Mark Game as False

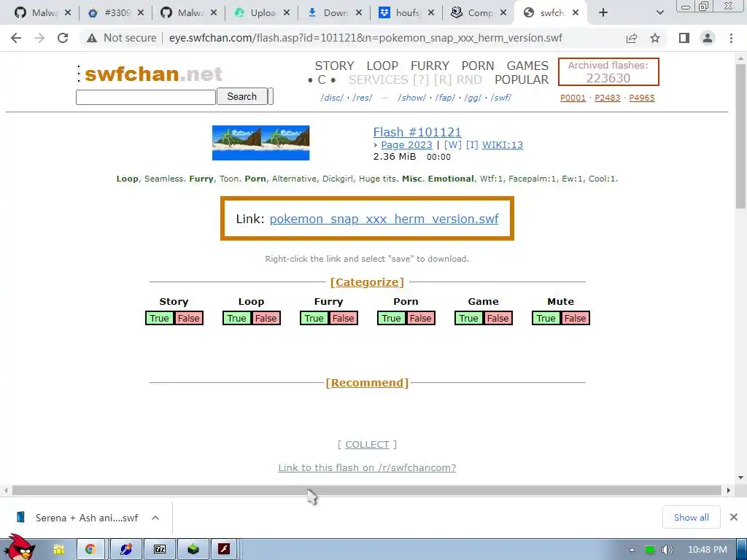(498, 318)
